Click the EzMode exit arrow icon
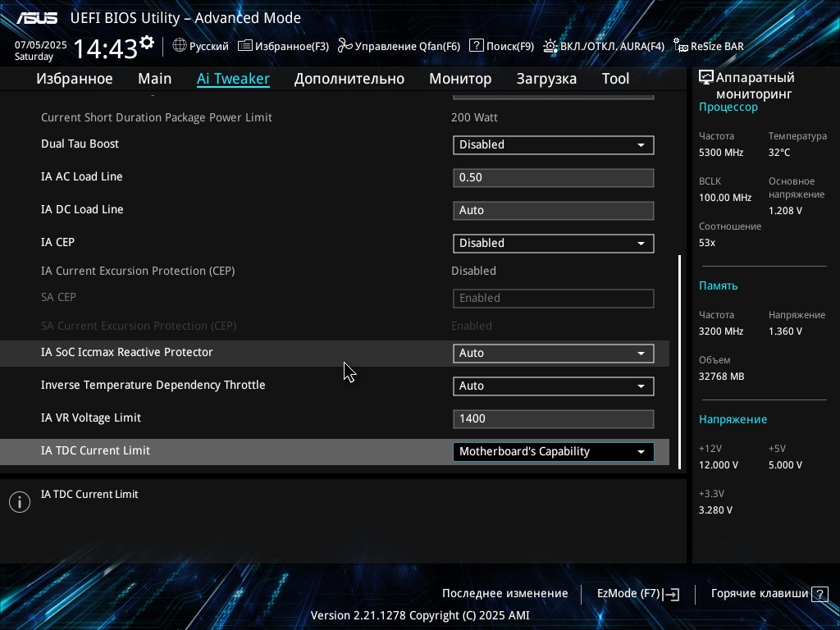 672,594
